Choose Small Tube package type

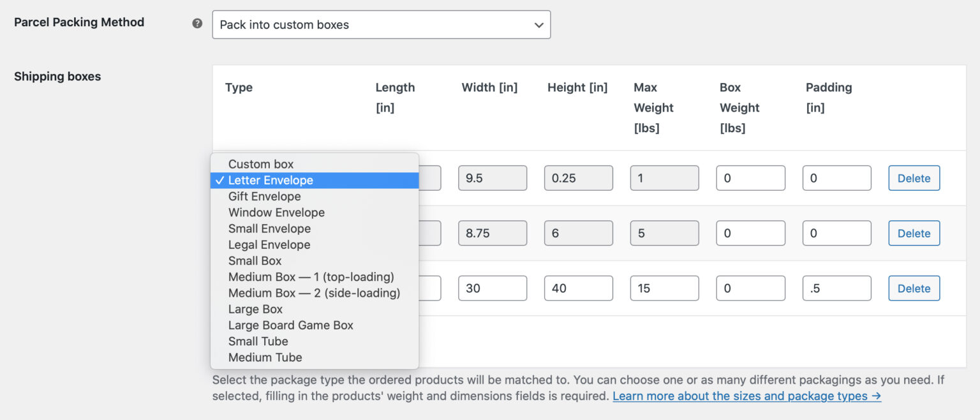point(258,341)
